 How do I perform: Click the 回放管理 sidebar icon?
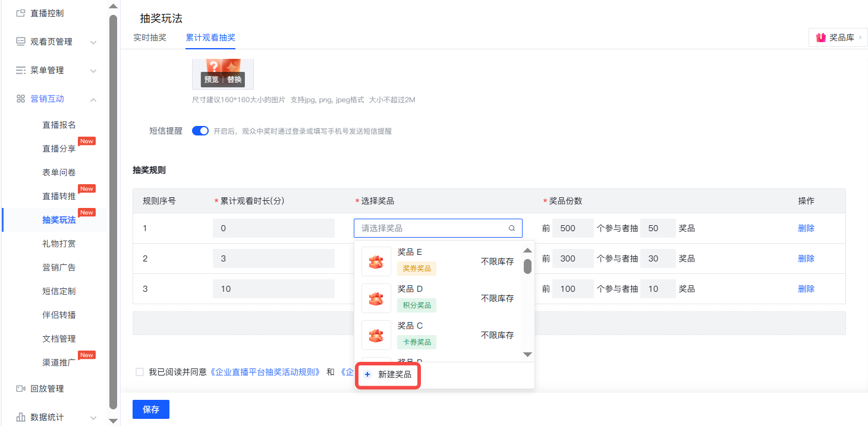(21, 389)
